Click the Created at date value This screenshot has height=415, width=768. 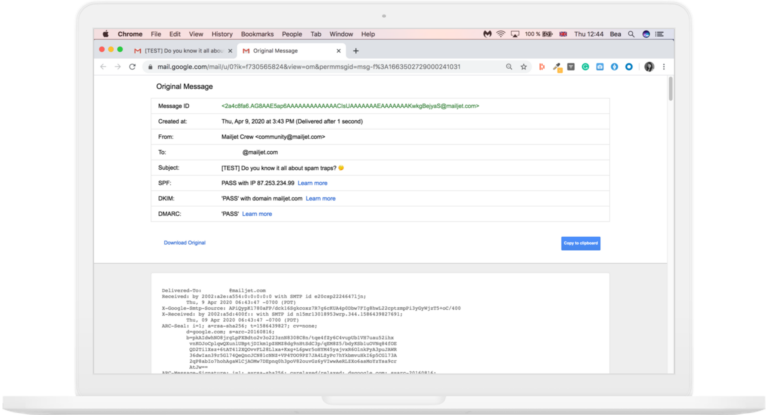[292, 121]
